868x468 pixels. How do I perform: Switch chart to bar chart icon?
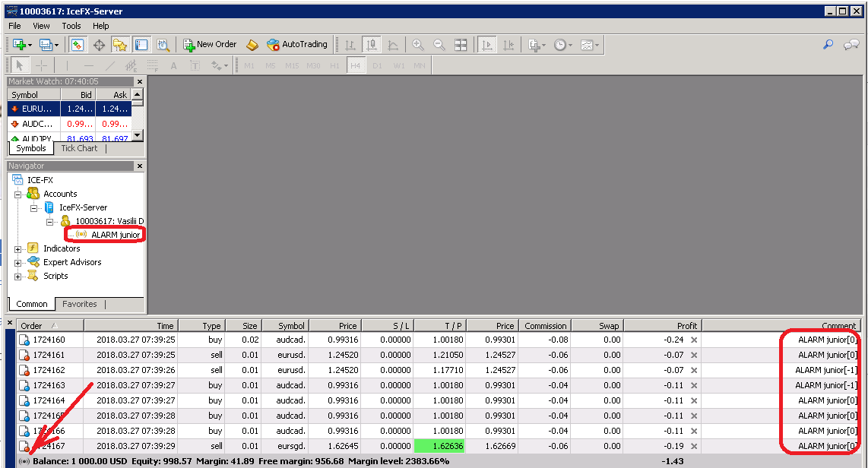pos(350,45)
